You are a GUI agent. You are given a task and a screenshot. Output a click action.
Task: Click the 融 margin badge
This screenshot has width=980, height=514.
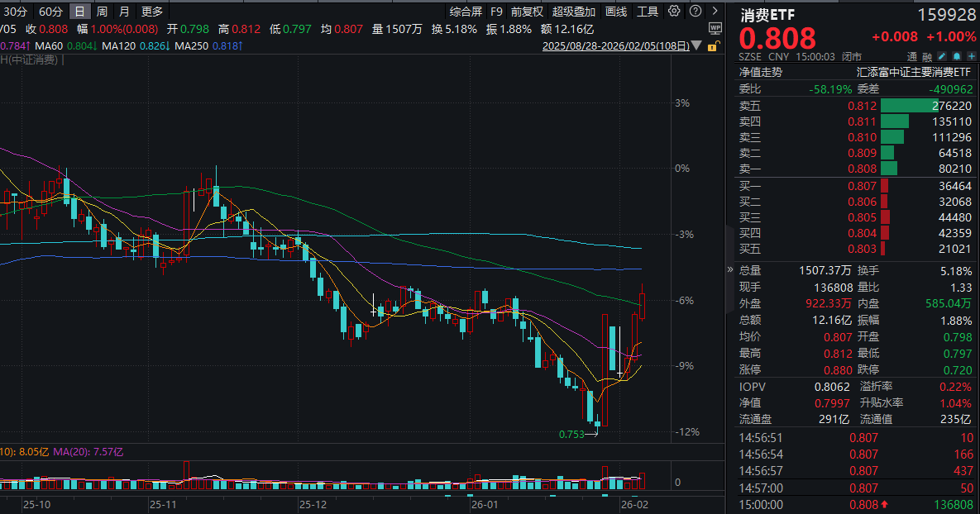928,56
